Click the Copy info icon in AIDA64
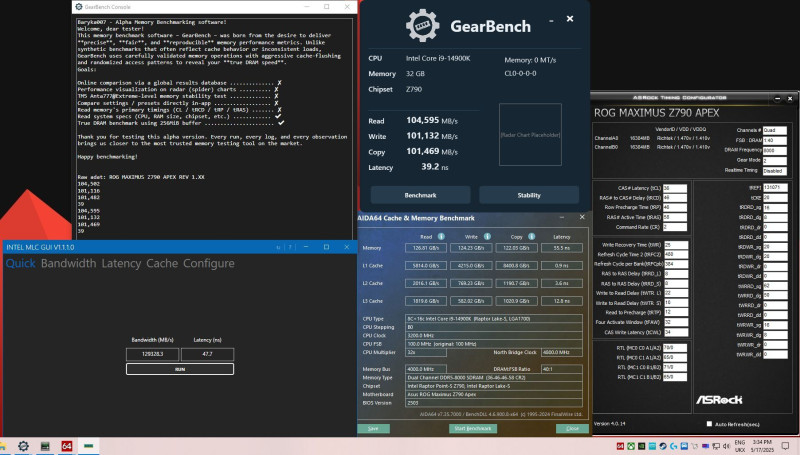The width and height of the screenshot is (800, 455). (532, 236)
